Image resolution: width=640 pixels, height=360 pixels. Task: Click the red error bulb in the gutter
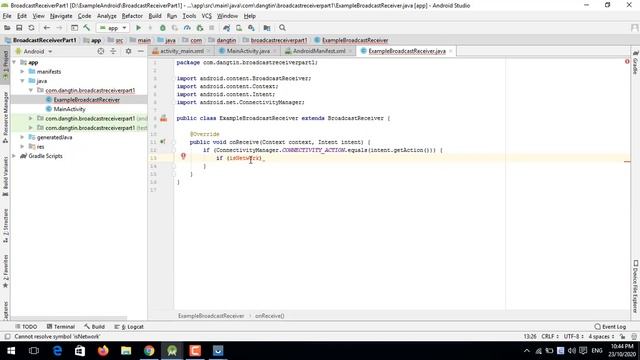[x=183, y=156]
